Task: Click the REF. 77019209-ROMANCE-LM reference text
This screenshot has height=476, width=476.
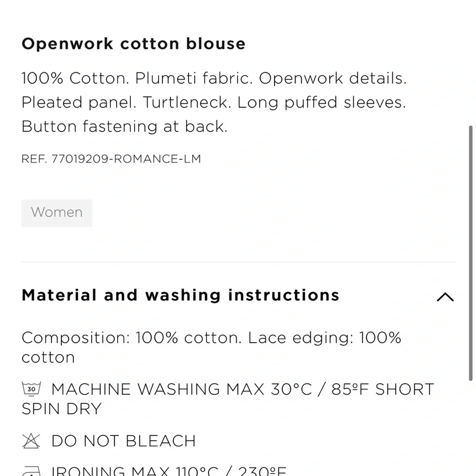Action: point(111,159)
